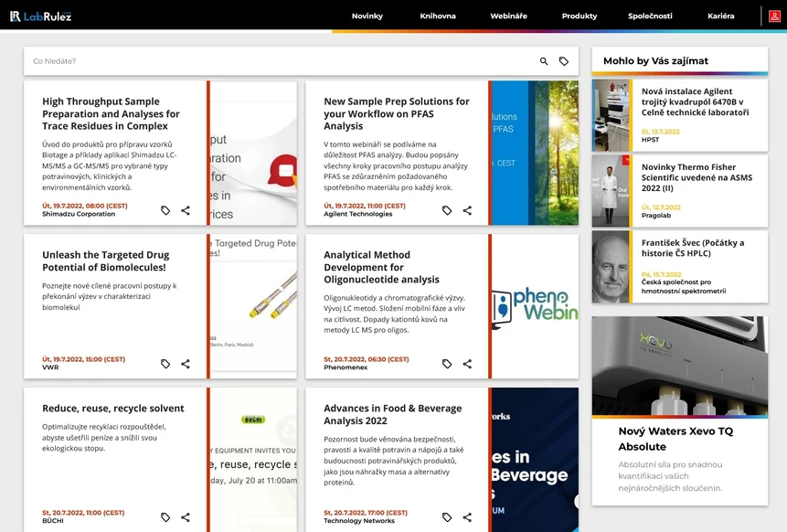Click 'Pragolab' source label
The image size is (787, 532).
(x=656, y=216)
